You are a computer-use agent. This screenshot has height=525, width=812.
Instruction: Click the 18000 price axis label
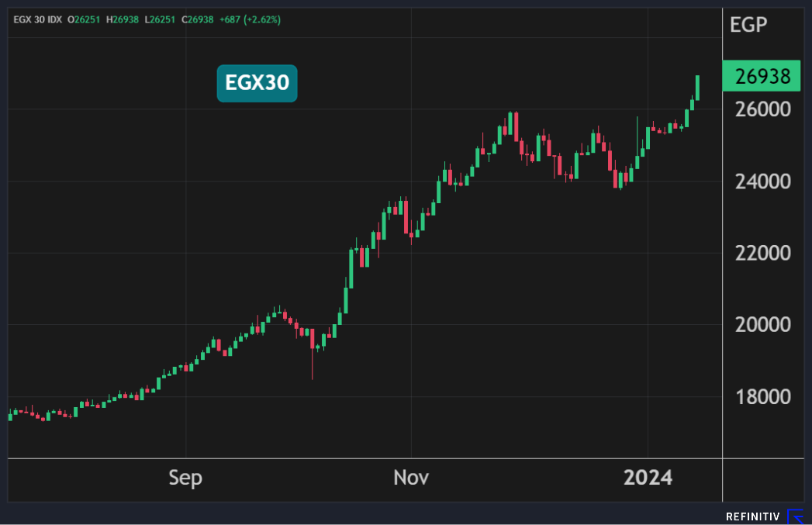(763, 397)
